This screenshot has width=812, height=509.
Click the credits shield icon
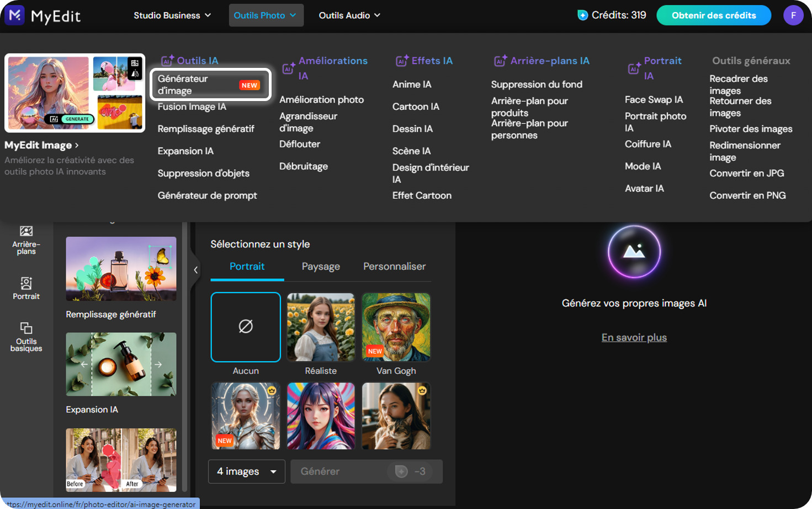582,15
